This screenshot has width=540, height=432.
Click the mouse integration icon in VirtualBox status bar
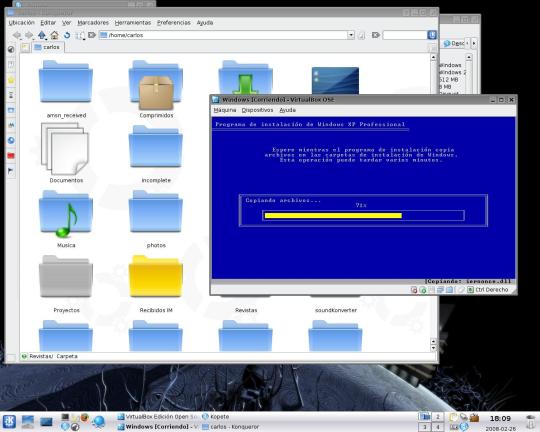coord(461,290)
